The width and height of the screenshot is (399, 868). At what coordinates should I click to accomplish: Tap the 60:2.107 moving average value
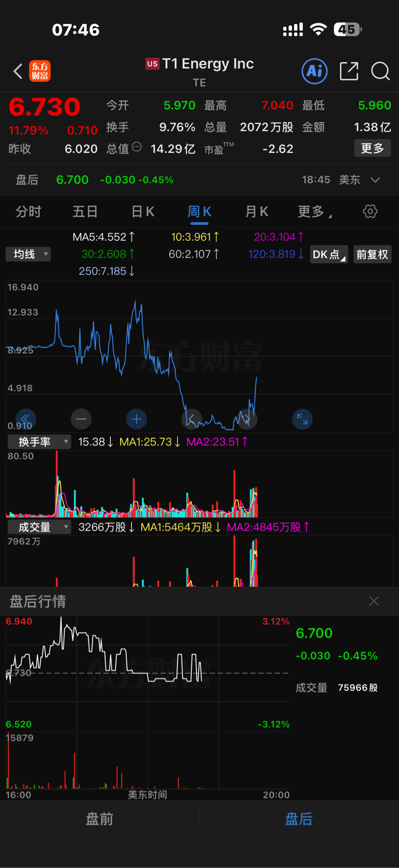(x=194, y=254)
